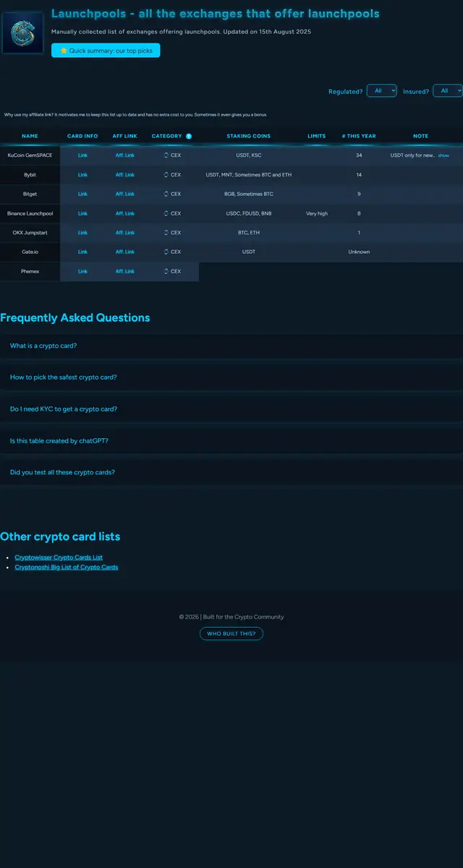Open Cryptowisser Crypto Cards List link
The image size is (463, 868).
[59, 558]
